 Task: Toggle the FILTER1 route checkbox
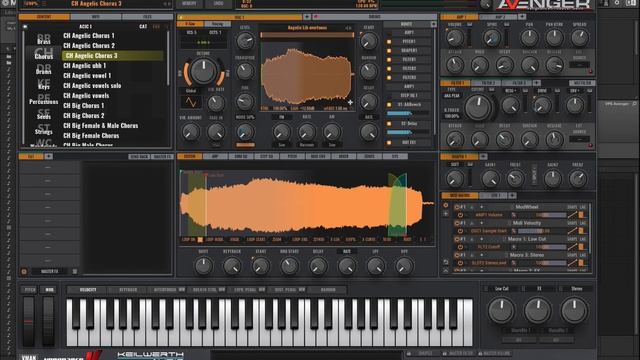[x=389, y=60]
